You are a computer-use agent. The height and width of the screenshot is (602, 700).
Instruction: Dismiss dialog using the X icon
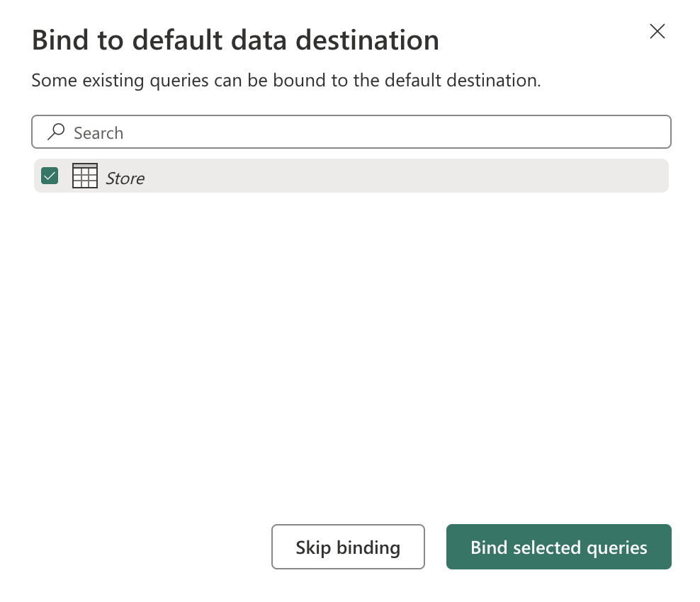coord(657,31)
